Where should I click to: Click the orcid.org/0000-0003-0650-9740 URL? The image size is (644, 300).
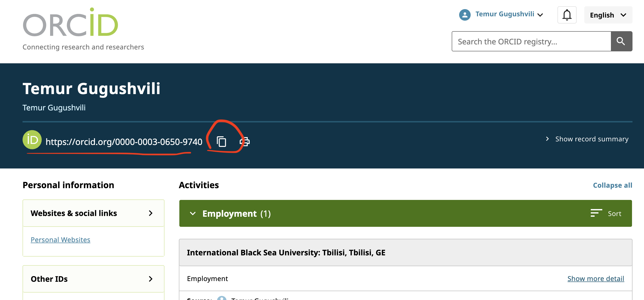124,142
